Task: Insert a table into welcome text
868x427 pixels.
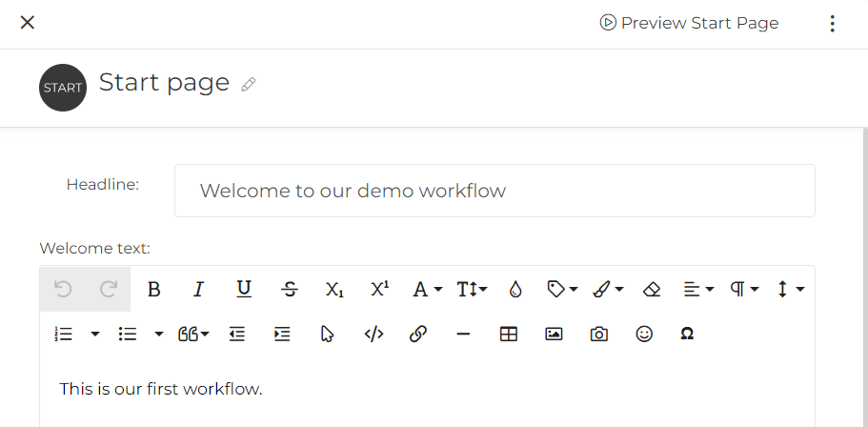Action: tap(508, 334)
